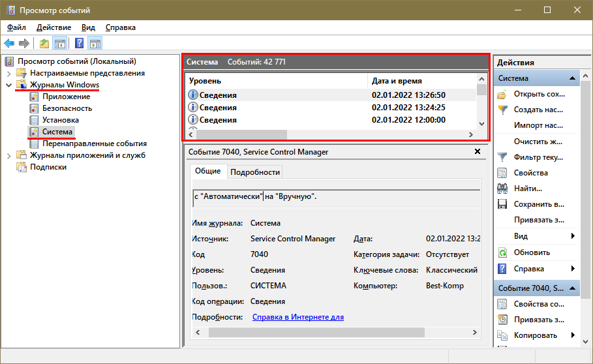The image size is (593, 364).
Task: Collapse the Журналы Windows tree node
Action: pos(9,85)
